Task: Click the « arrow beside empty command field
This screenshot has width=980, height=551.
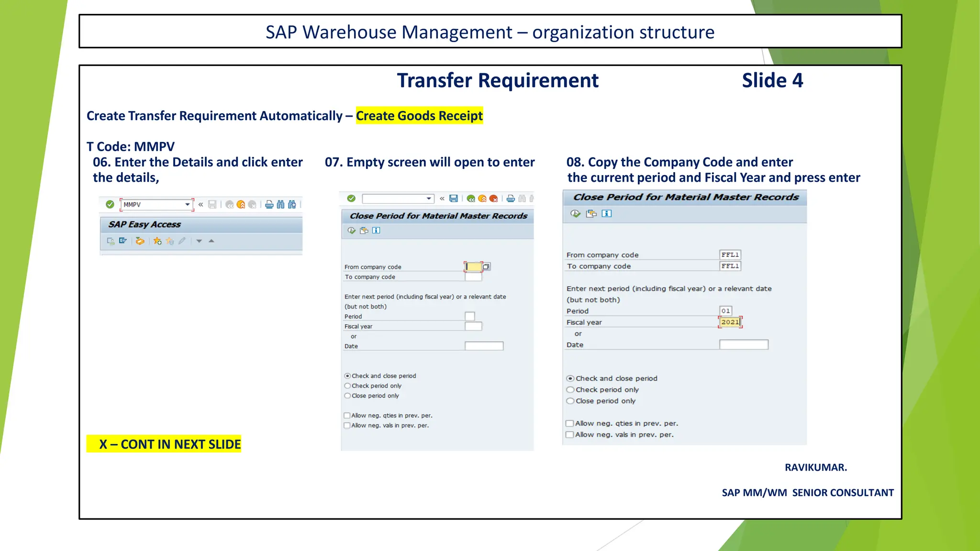Action: tap(442, 198)
